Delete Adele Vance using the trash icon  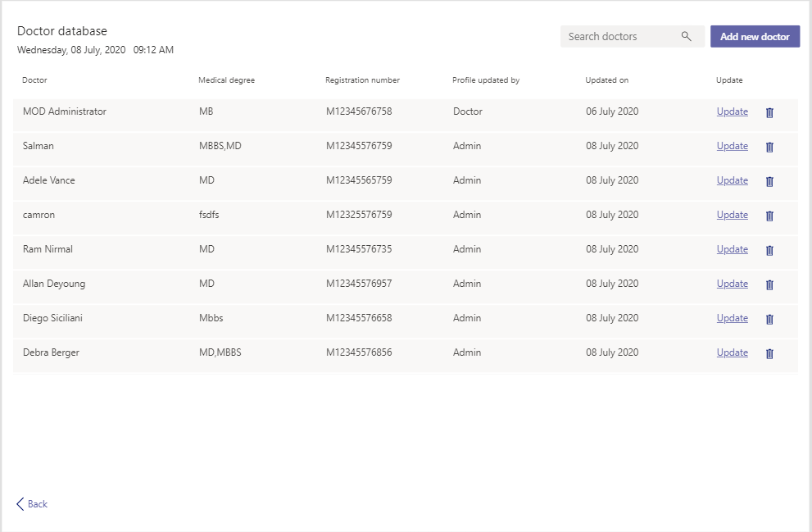[769, 181]
